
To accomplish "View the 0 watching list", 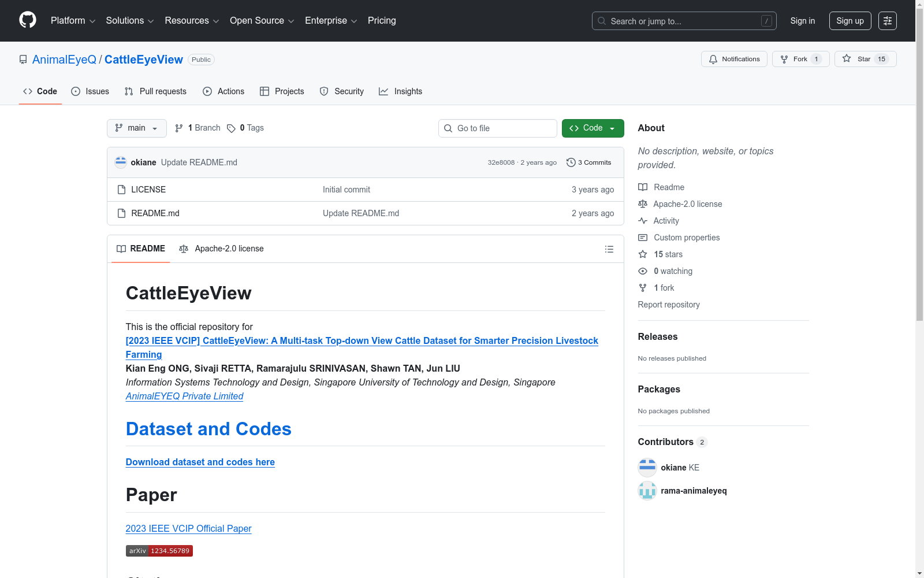I will [x=665, y=271].
